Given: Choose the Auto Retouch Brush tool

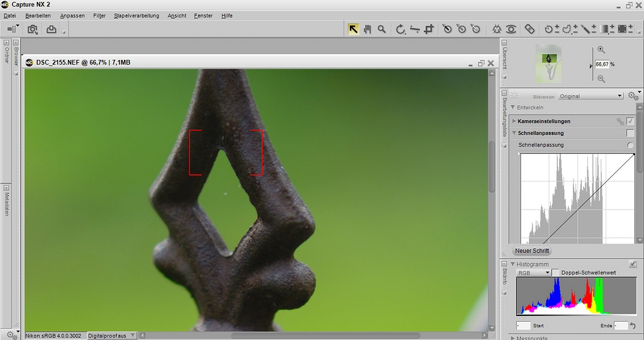Looking at the screenshot, I should point(530,29).
